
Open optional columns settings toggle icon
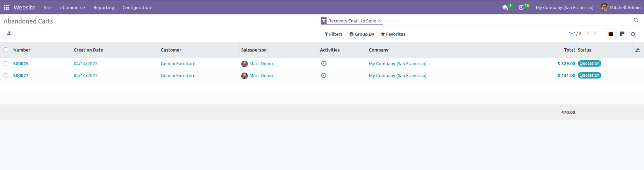coord(637,50)
